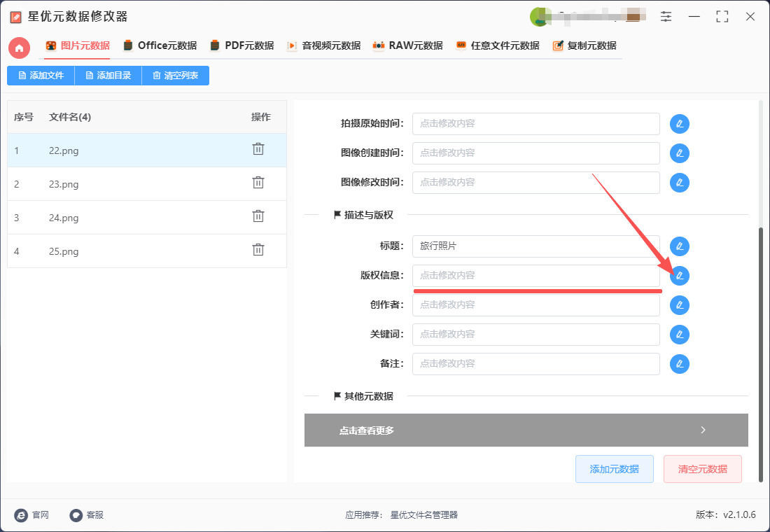Open the 客服 link
This screenshot has width=770, height=532.
click(x=87, y=514)
